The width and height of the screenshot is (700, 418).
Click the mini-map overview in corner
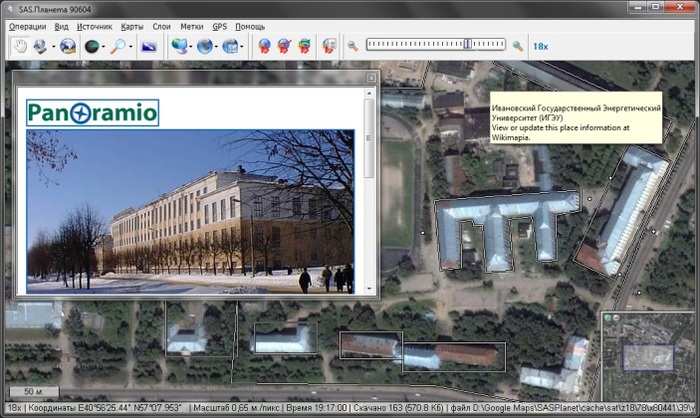tap(647, 357)
